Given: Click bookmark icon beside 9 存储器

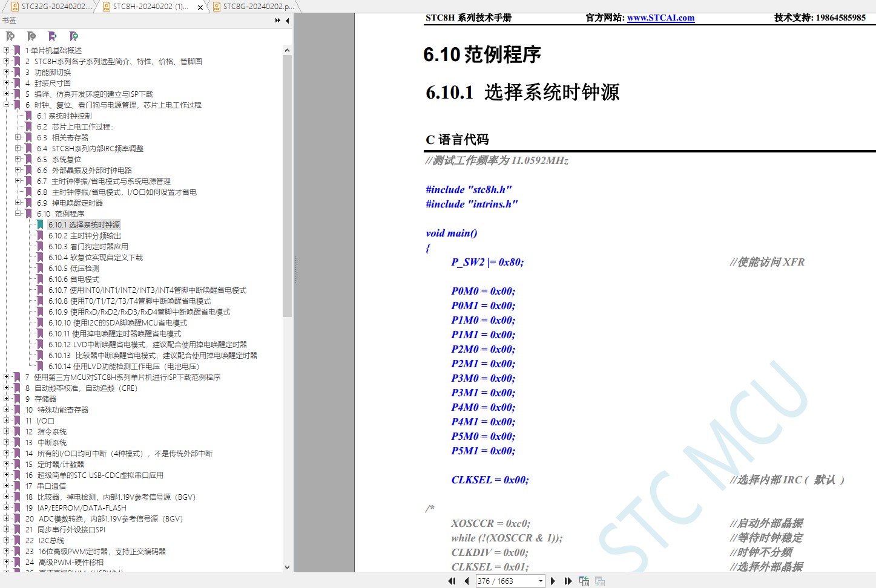Looking at the screenshot, I should pyautogui.click(x=17, y=399).
